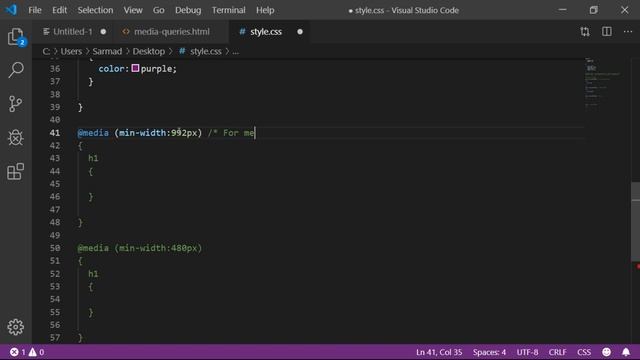
Task: Click the purple color swatch on line 36
Action: coord(135,68)
